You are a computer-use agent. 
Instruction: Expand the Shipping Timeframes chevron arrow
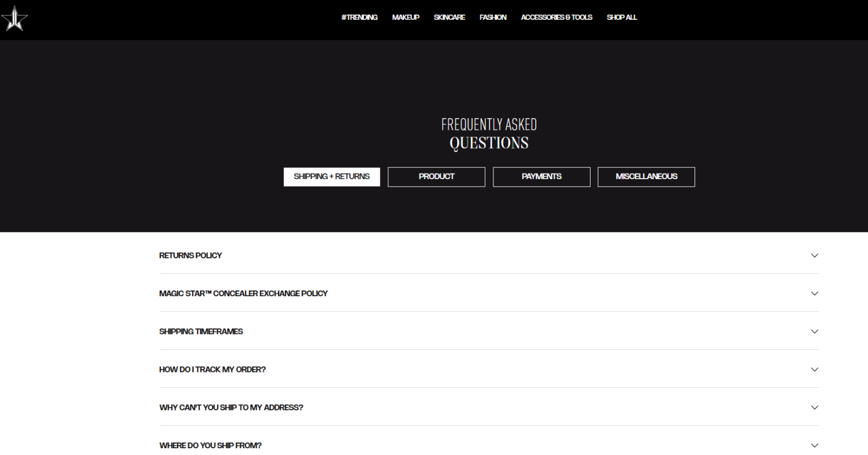[x=814, y=331]
